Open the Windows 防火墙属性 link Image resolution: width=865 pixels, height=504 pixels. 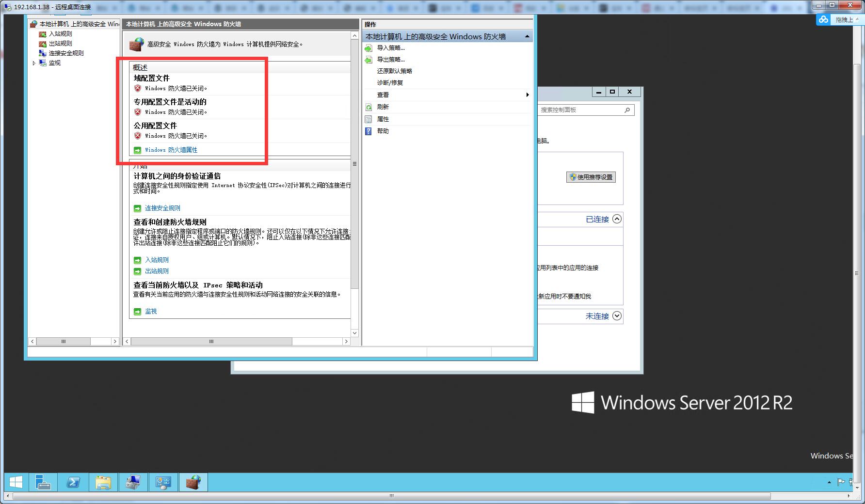click(171, 150)
